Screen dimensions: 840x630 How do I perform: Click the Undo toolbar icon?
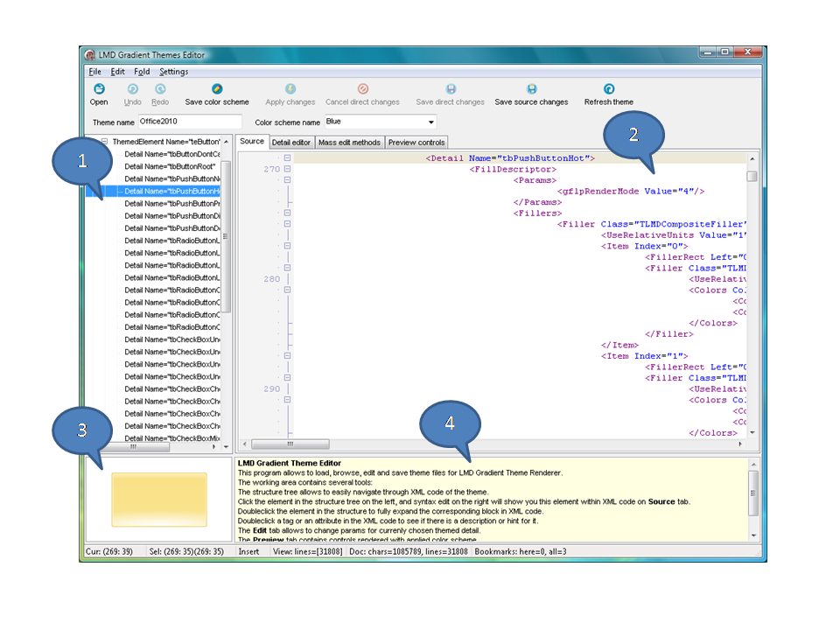[x=132, y=89]
